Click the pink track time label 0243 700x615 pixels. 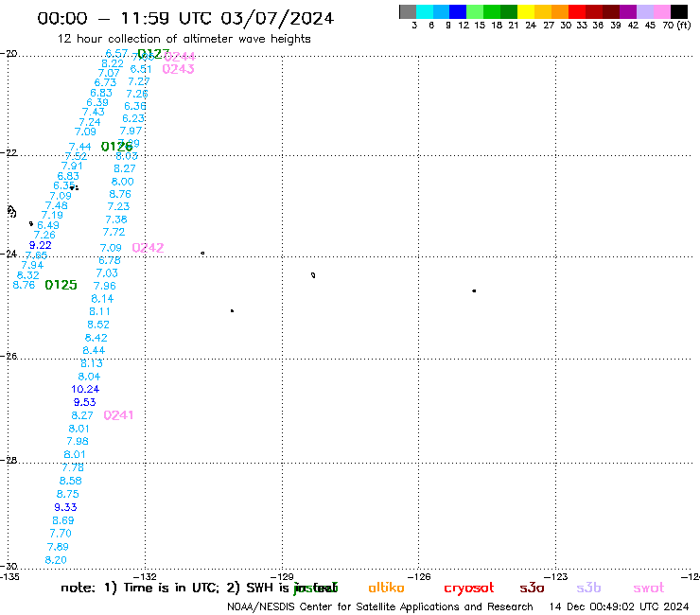(x=178, y=69)
